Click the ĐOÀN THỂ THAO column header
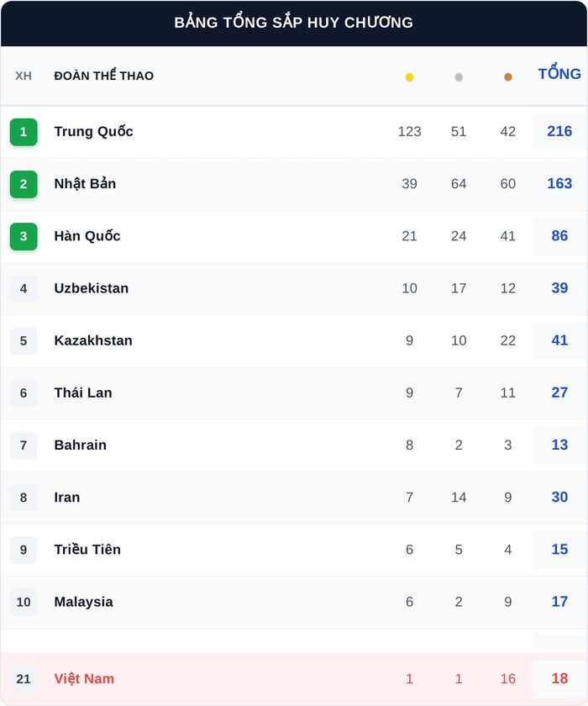The image size is (588, 706). [104, 75]
